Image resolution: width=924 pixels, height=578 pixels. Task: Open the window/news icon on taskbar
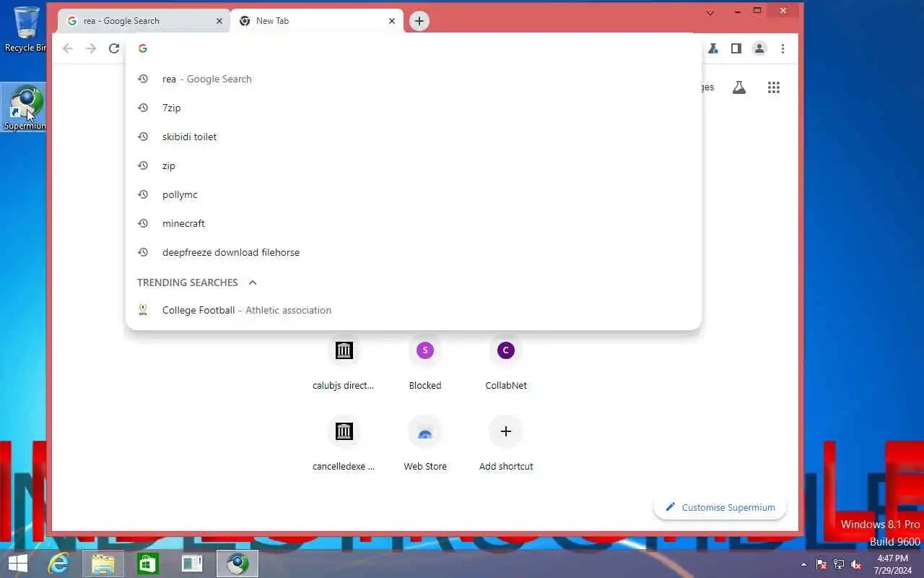[x=193, y=564]
